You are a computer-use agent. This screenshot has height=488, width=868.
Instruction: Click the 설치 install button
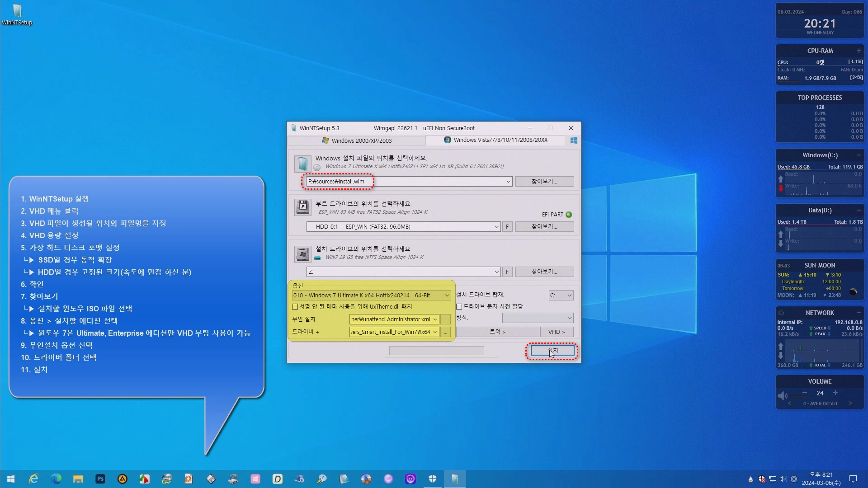click(x=552, y=351)
